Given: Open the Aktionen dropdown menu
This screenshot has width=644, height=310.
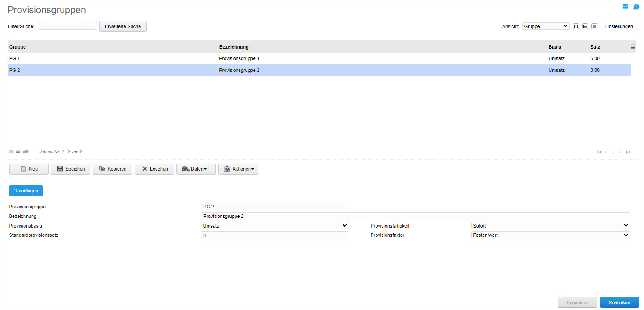Looking at the screenshot, I should pyautogui.click(x=238, y=169).
